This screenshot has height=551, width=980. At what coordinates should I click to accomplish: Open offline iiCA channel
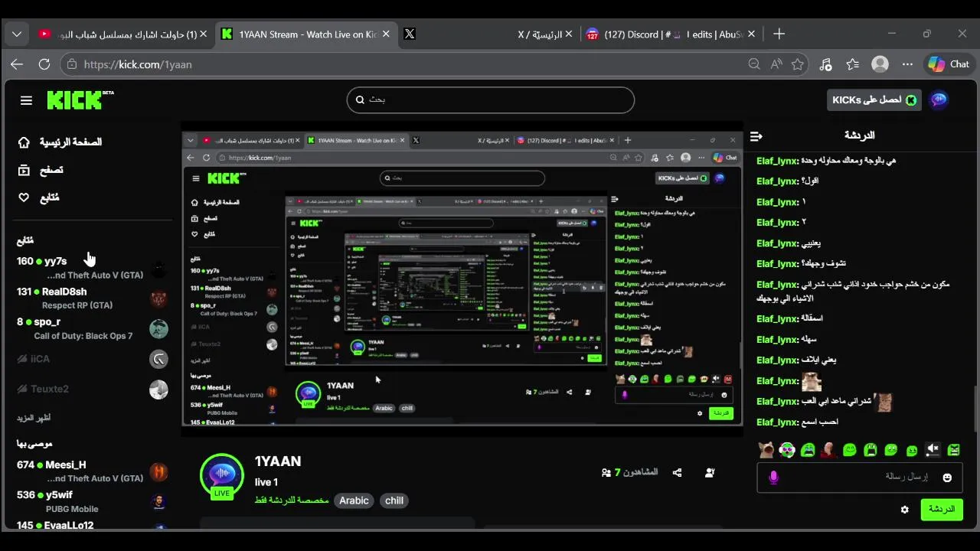tap(92, 358)
